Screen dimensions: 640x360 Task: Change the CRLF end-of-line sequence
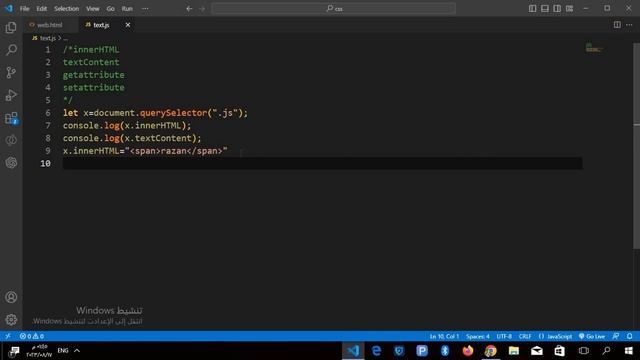525,336
